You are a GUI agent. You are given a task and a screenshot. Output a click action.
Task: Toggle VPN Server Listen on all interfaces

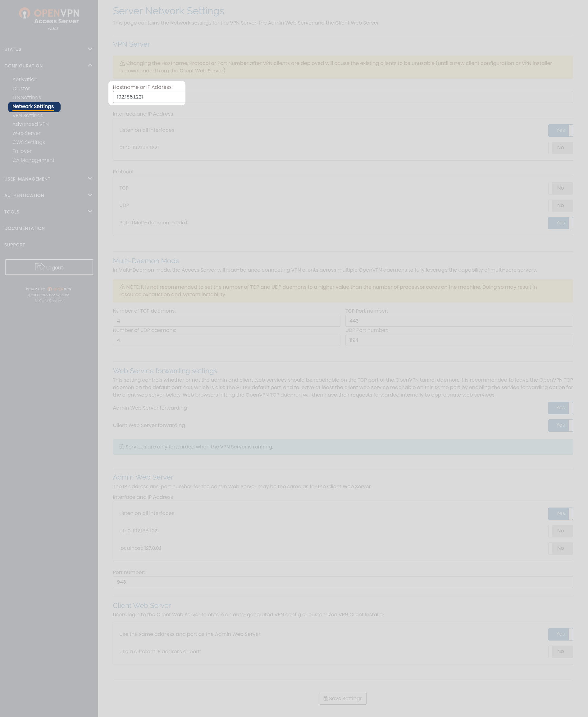pyautogui.click(x=560, y=130)
